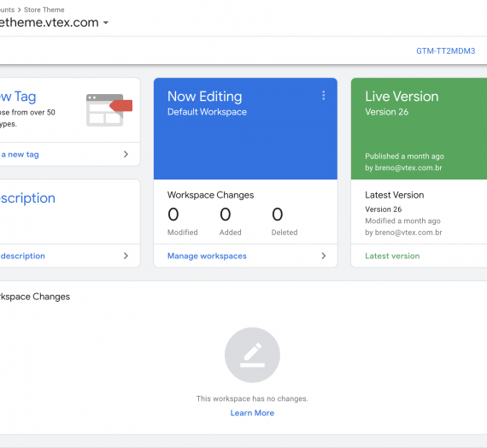Expand the 'a new tag' chevron
487x448 pixels.
tap(126, 154)
